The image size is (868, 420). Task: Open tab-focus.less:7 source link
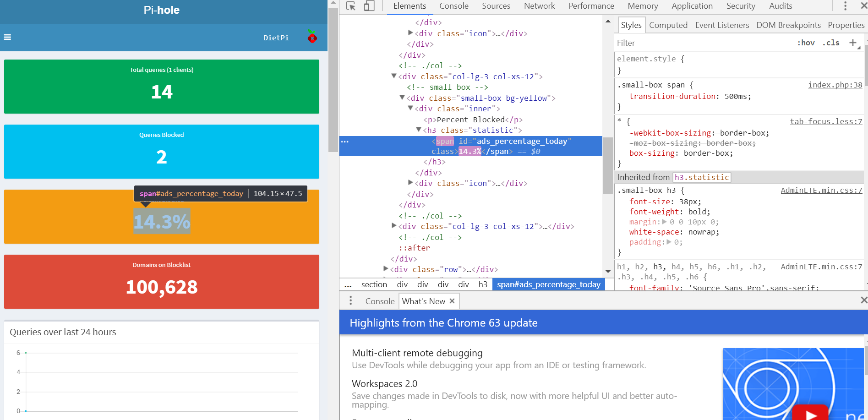point(826,121)
